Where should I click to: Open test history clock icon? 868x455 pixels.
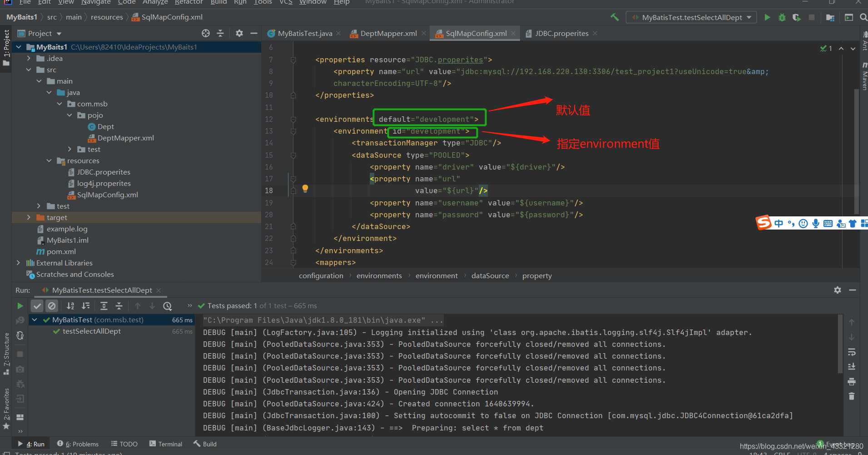(168, 306)
